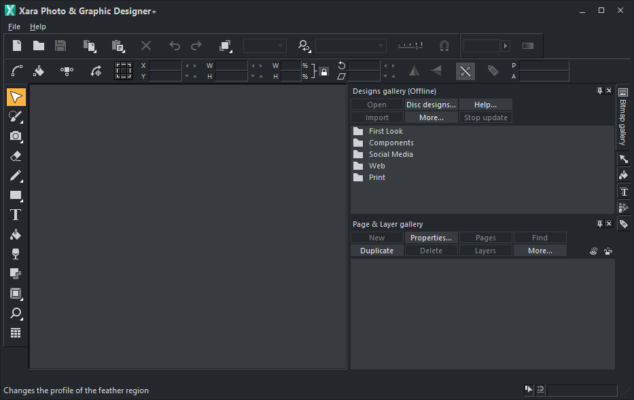Click the rotate handle icon in info bar
The image size is (634, 400).
96,71
